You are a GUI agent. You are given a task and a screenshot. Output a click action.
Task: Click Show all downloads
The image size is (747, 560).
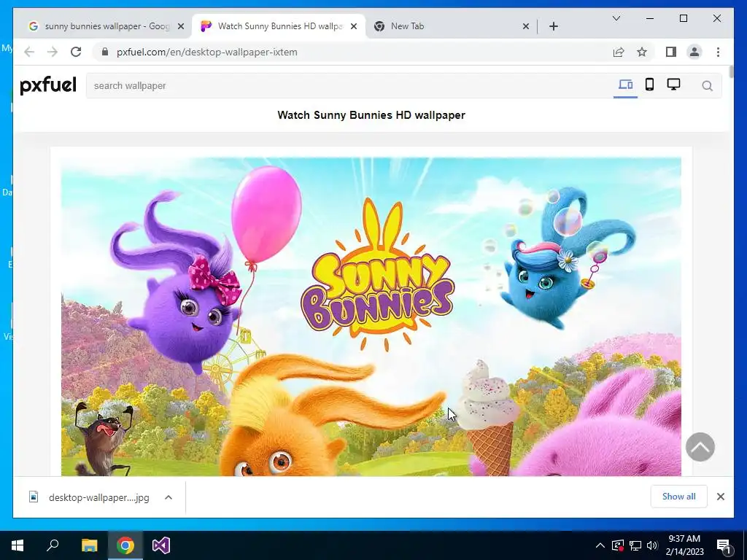click(x=679, y=496)
